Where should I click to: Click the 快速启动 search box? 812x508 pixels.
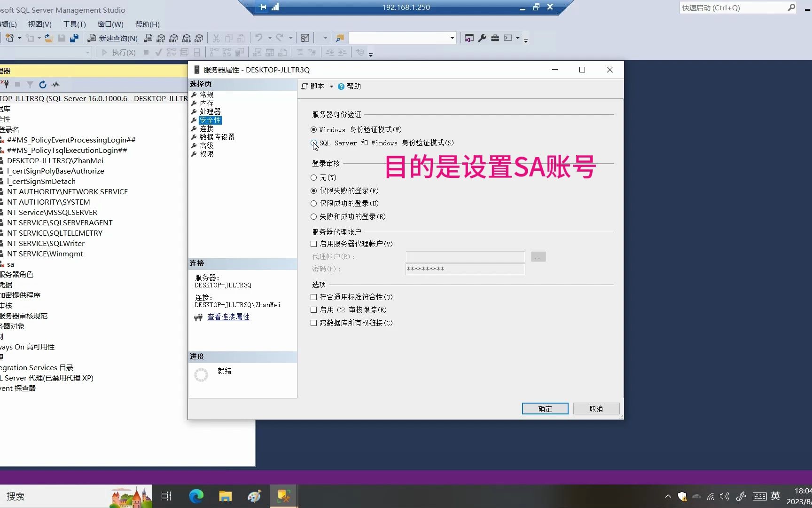(738, 8)
